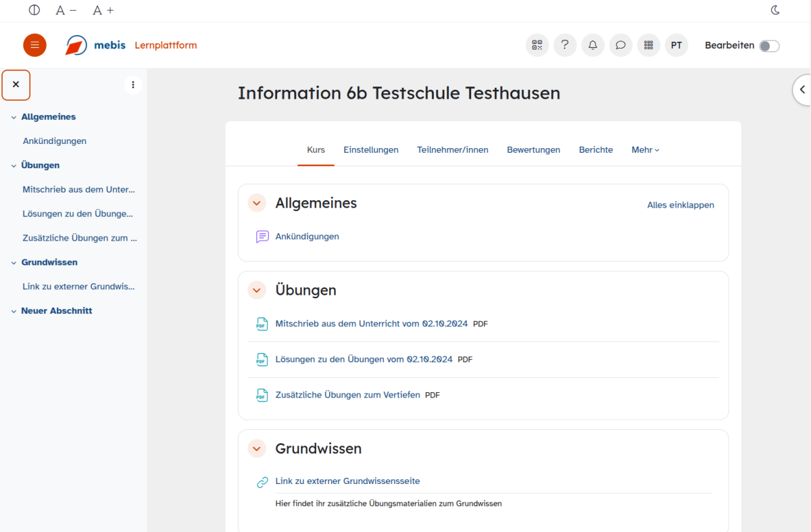Collapse the Übungen section chevron in main content
This screenshot has height=532, width=811.
pyautogui.click(x=257, y=291)
